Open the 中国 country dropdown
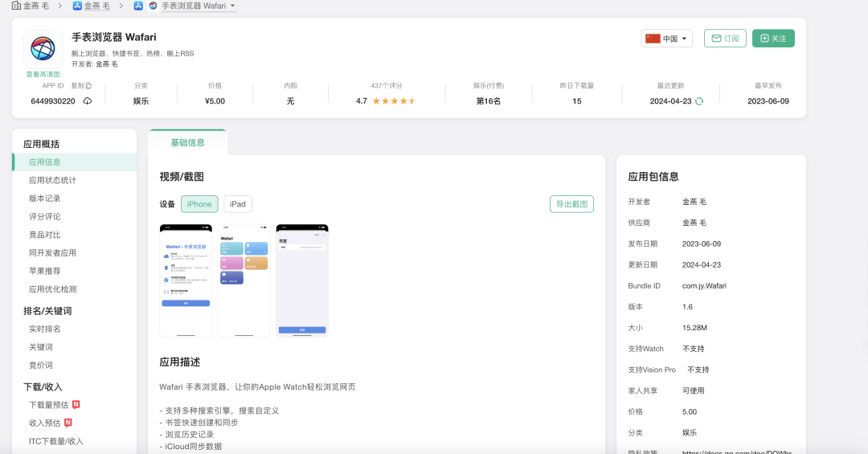Image resolution: width=868 pixels, height=454 pixels. point(666,39)
